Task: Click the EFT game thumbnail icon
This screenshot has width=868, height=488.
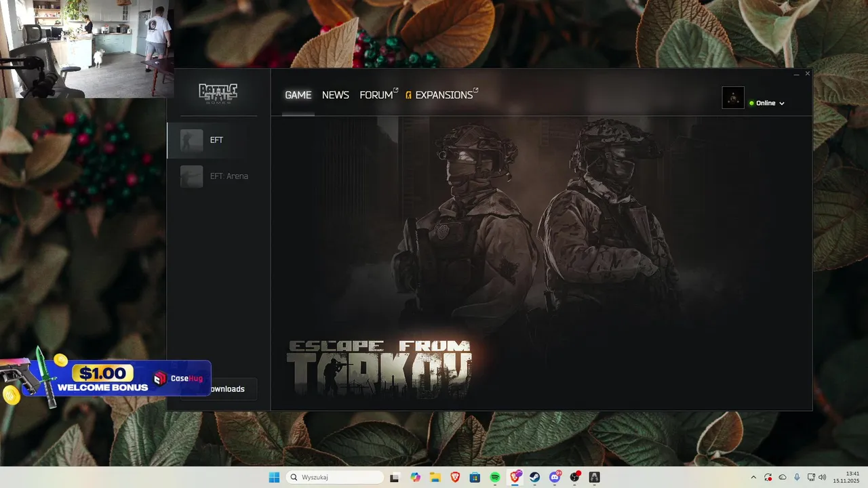Action: coord(191,140)
